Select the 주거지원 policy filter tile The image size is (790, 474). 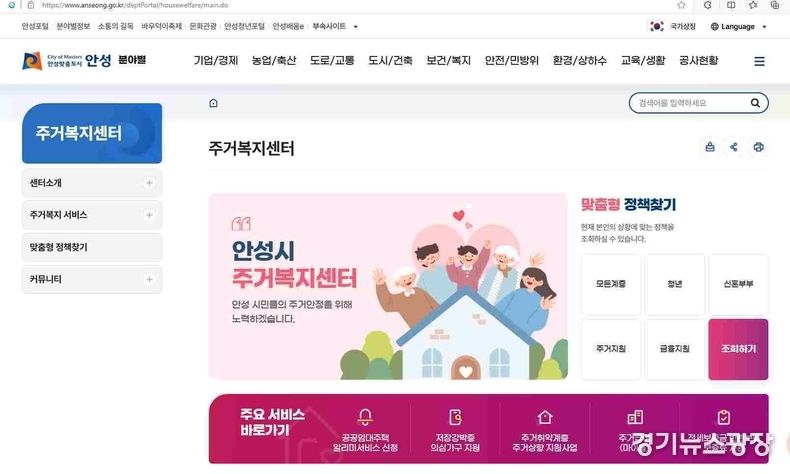(x=611, y=349)
